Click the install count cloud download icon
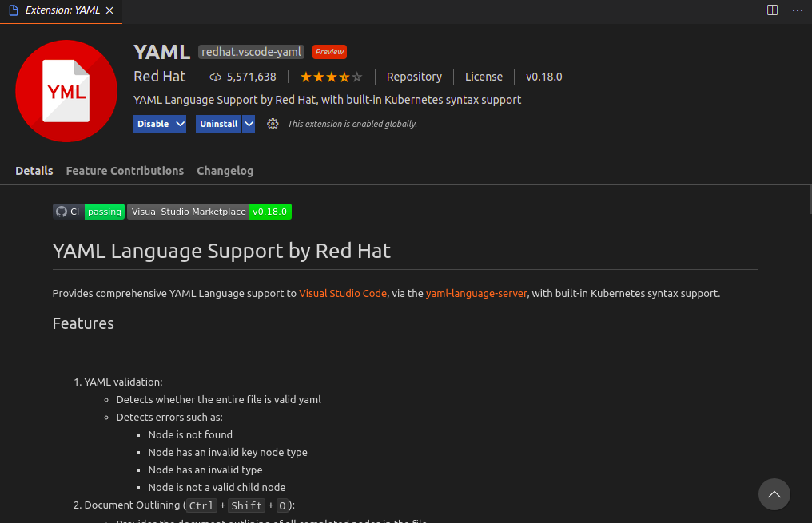Screen dimensions: 812x523 (215, 77)
